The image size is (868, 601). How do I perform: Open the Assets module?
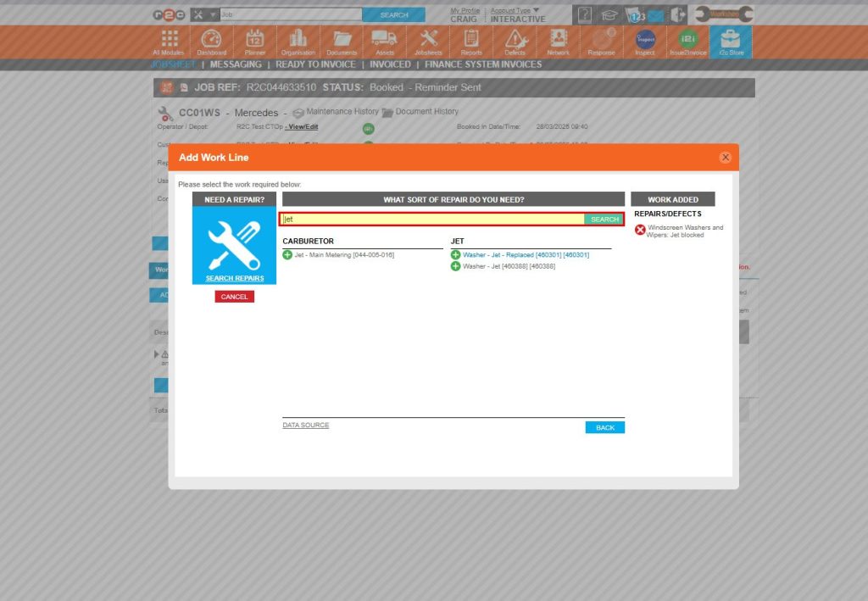(386, 40)
